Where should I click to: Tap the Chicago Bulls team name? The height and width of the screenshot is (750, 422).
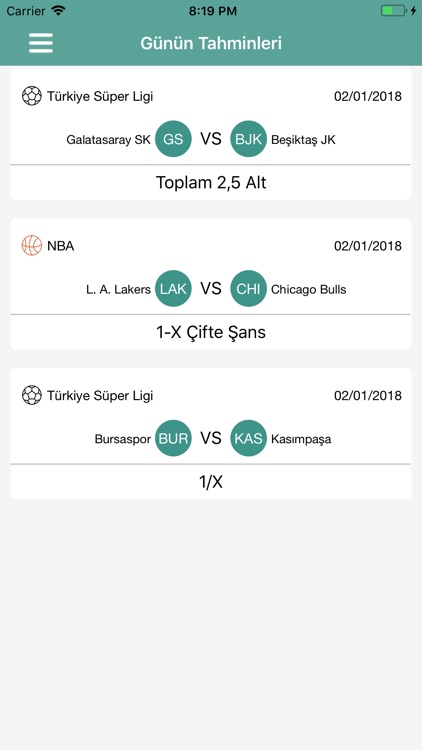(309, 289)
